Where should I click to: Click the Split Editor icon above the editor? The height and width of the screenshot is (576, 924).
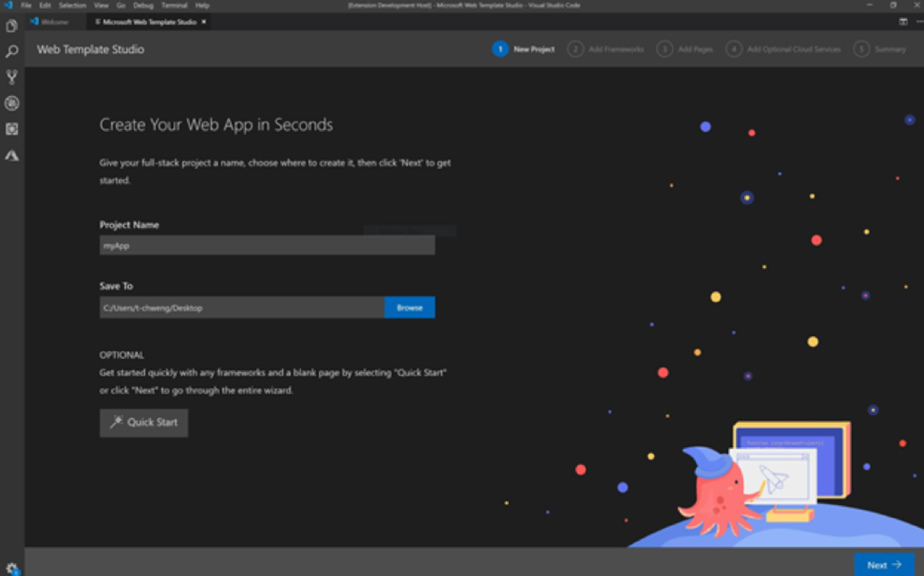(x=903, y=21)
